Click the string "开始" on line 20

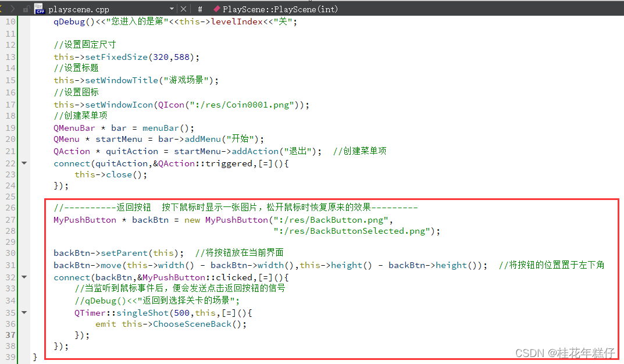(x=240, y=139)
